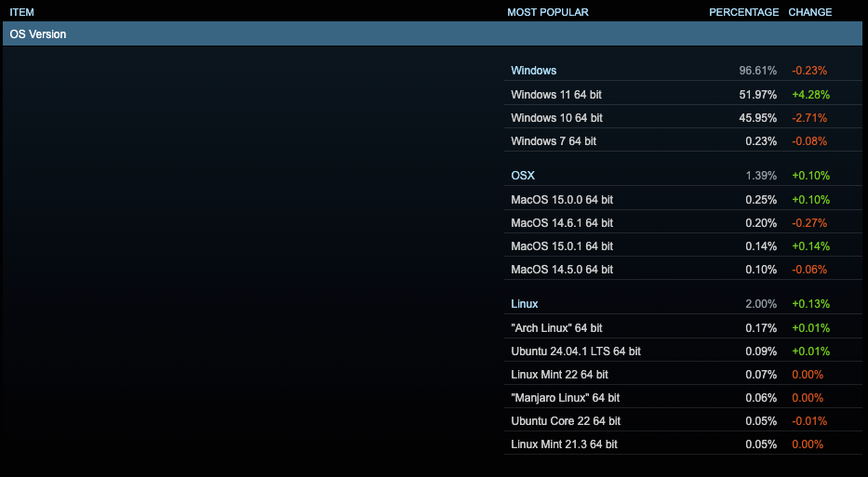Image resolution: width=868 pixels, height=477 pixels.
Task: Click Windows total percentage 96.61%
Action: [x=758, y=71]
